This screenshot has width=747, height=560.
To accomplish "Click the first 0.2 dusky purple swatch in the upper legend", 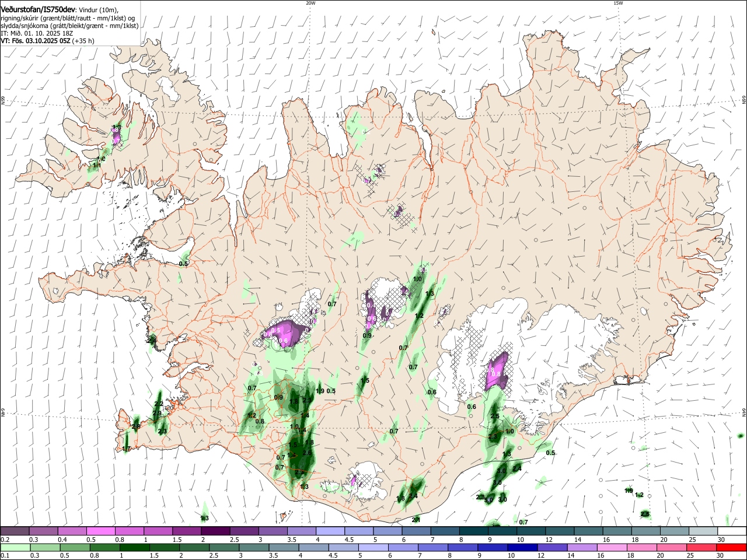I will (15, 531).
